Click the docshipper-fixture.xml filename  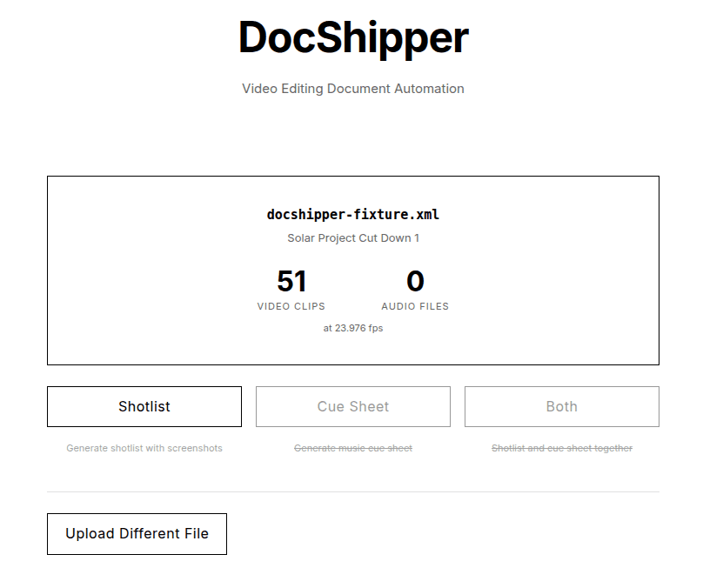click(352, 214)
